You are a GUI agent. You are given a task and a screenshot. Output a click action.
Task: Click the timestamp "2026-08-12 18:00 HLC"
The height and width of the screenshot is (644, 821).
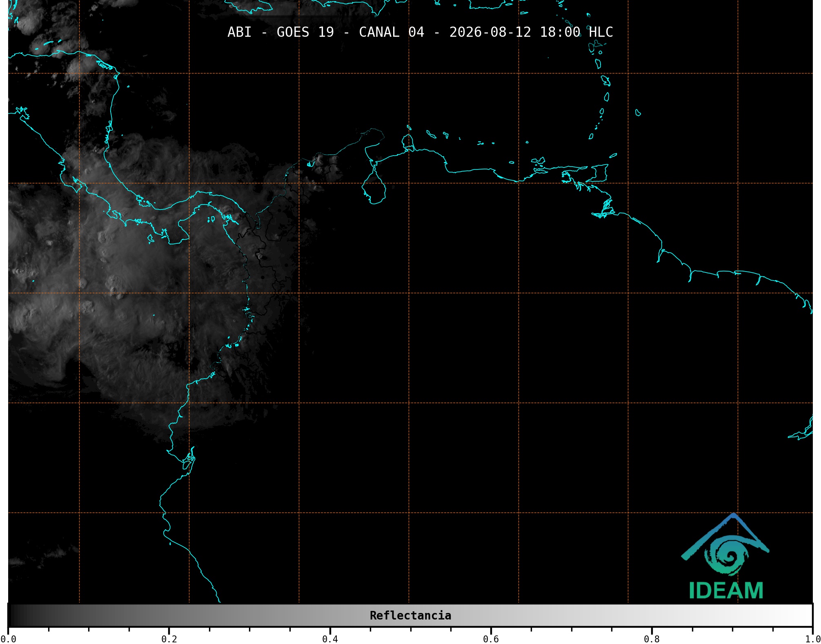(531, 32)
